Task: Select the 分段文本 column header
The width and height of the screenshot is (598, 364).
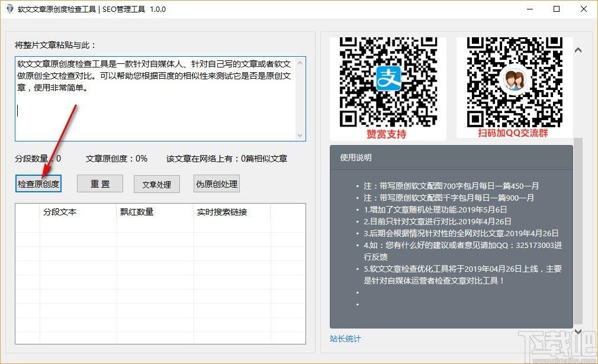Action: tap(60, 212)
